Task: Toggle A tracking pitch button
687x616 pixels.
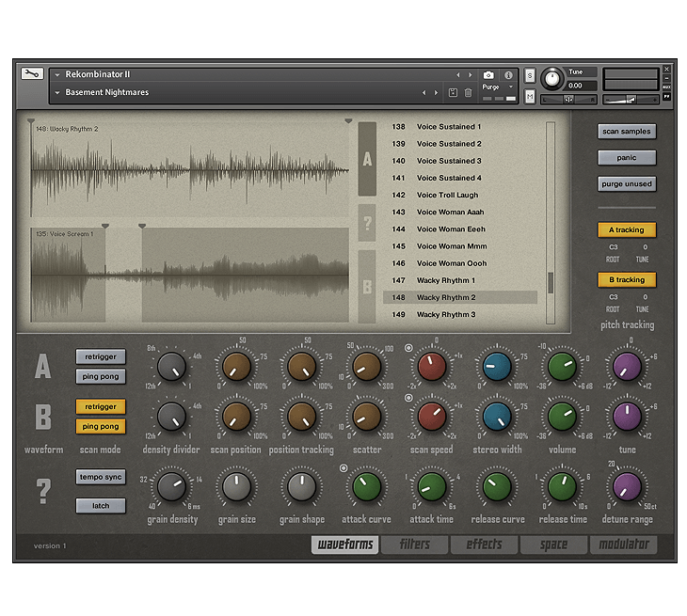Action: point(627,229)
